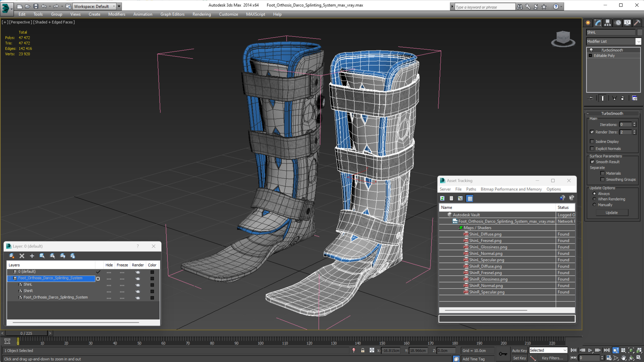This screenshot has width=644, height=362.
Task: Click the Undo arrow icon
Action: [44, 6]
